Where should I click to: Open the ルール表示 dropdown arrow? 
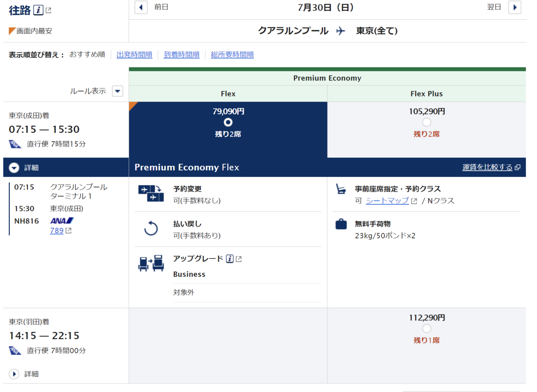tap(117, 91)
